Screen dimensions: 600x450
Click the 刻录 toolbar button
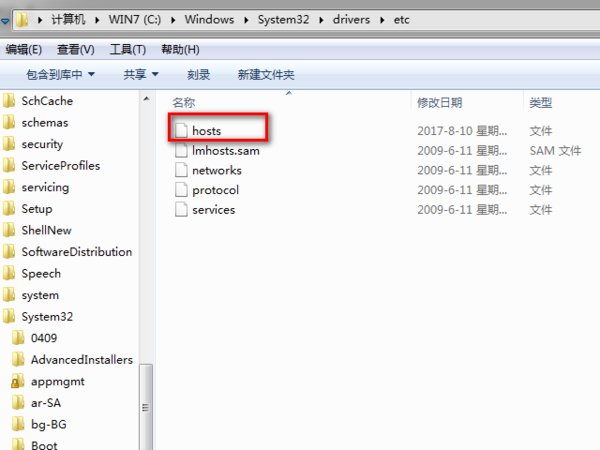click(x=198, y=74)
